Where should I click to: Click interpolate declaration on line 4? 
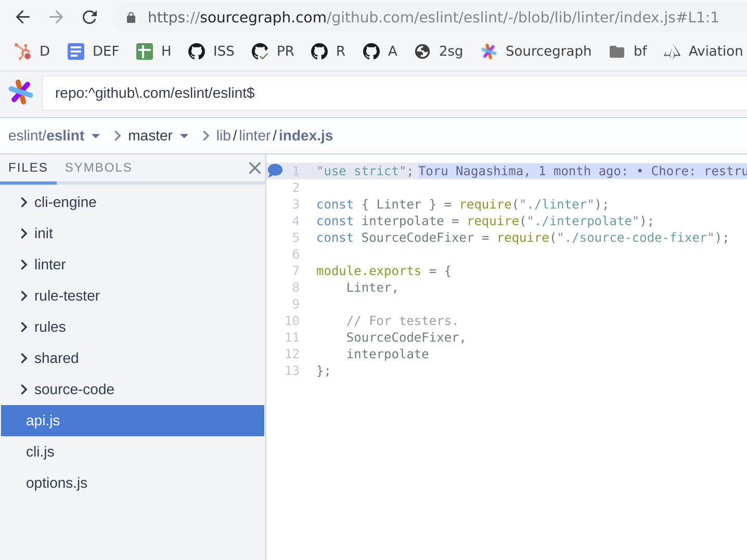tap(403, 221)
